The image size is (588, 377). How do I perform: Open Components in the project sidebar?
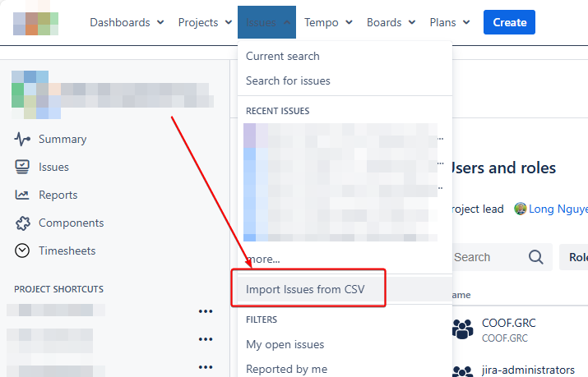tap(72, 223)
